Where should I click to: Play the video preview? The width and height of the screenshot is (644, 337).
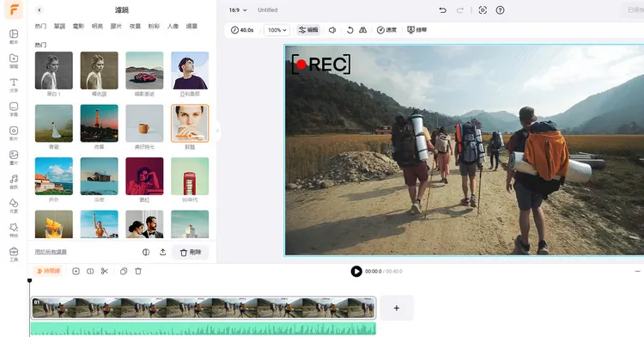point(356,272)
